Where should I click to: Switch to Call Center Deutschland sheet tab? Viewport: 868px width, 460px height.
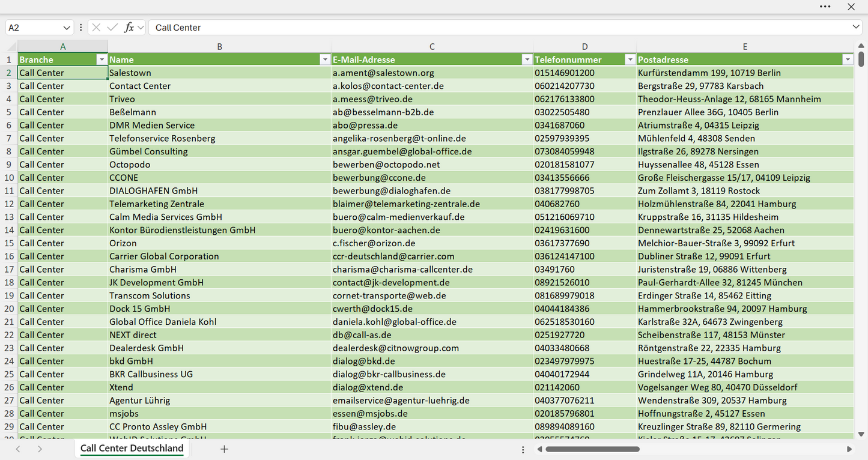pos(132,449)
